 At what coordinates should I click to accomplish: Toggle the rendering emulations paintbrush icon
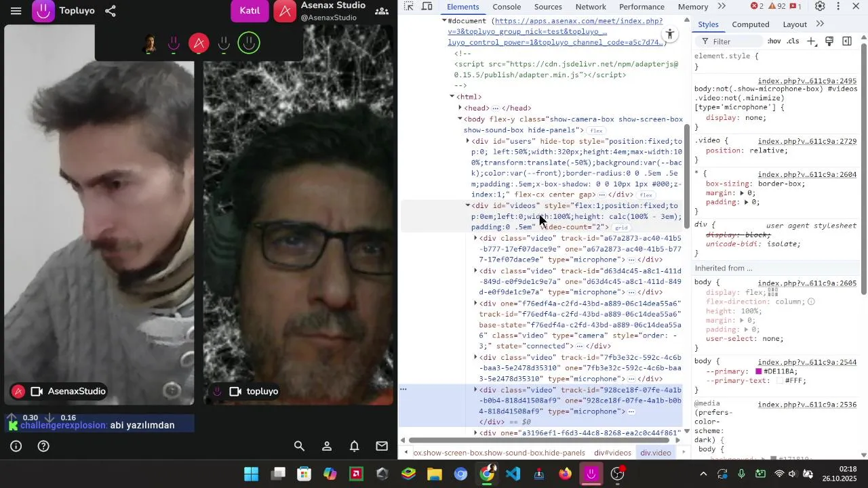pyautogui.click(x=829, y=41)
